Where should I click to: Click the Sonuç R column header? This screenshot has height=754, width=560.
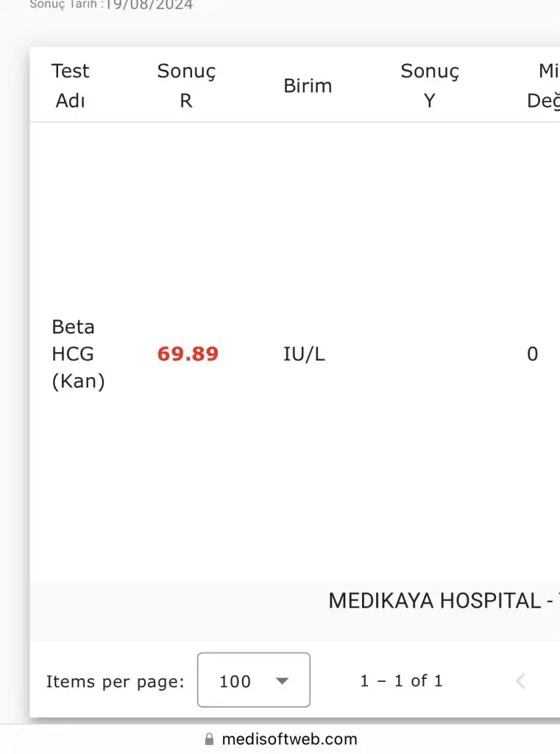[186, 85]
